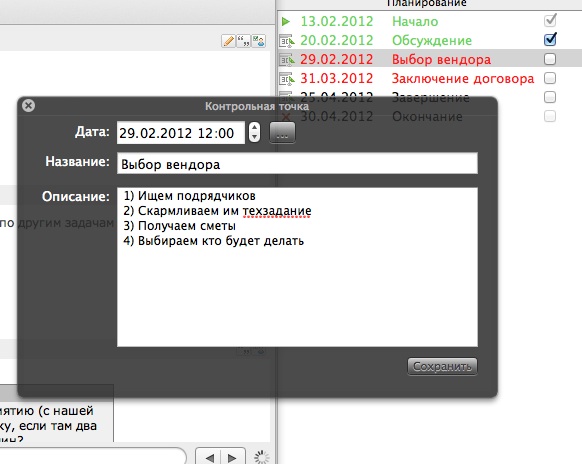This screenshot has width=582, height=464.
Task: Click milestone icon next to 31.03.2012
Action: [x=287, y=78]
